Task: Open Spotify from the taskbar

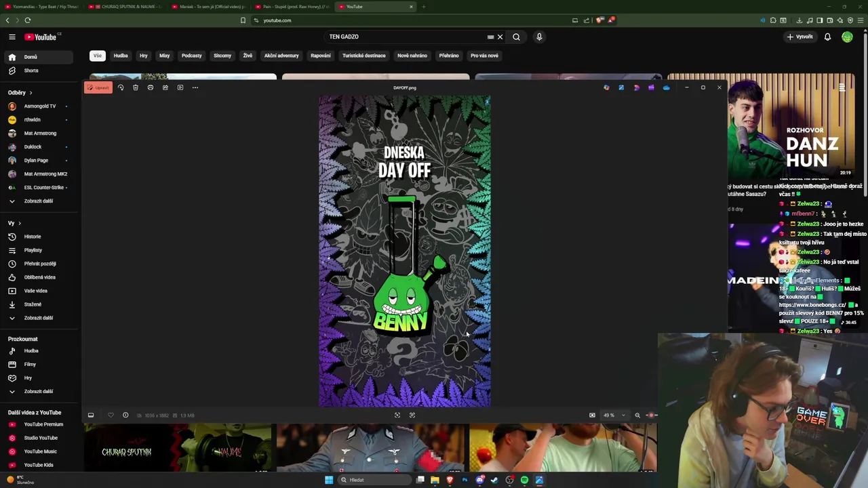Action: (524, 480)
